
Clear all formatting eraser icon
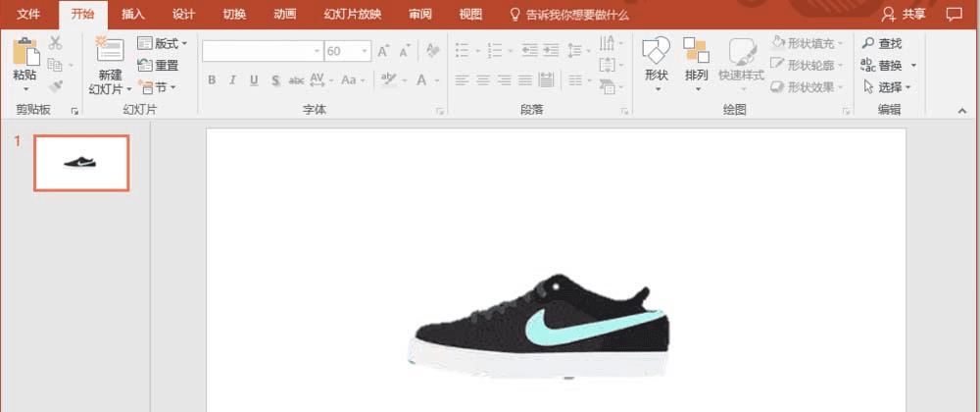pyautogui.click(x=432, y=51)
